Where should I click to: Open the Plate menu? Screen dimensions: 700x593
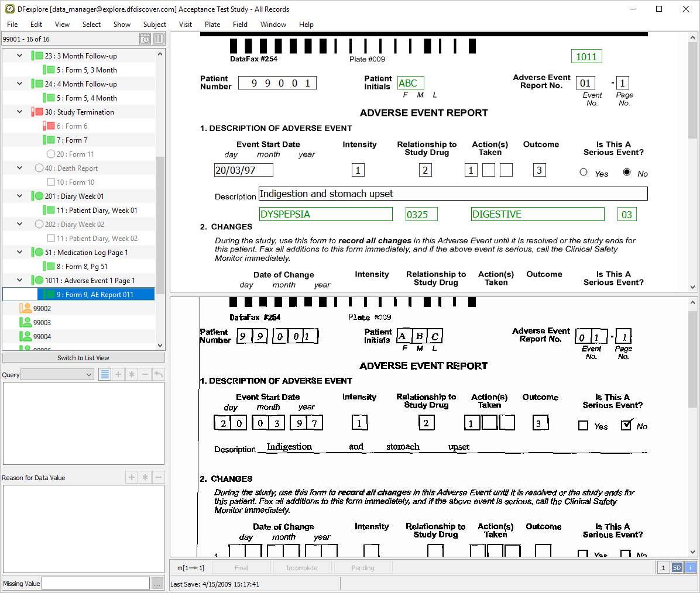point(212,25)
